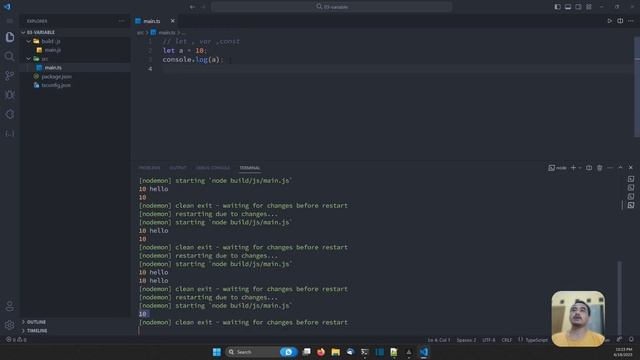
Task: Select the second terminal in the list
Action: 631,188
